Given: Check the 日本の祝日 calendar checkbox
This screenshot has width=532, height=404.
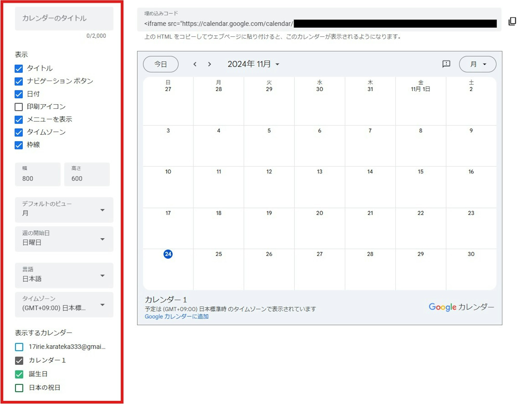Looking at the screenshot, I should (19, 388).
